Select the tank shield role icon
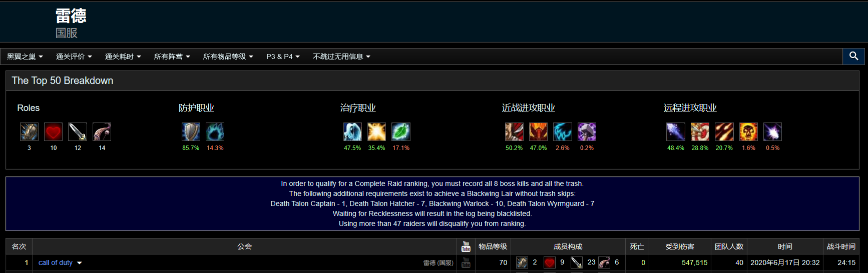 (29, 132)
